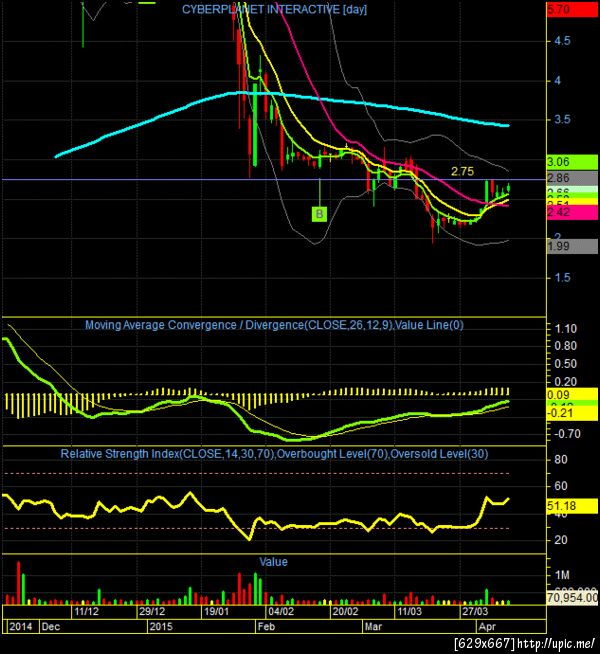Select the red 5.70 price tag

(x=572, y=10)
